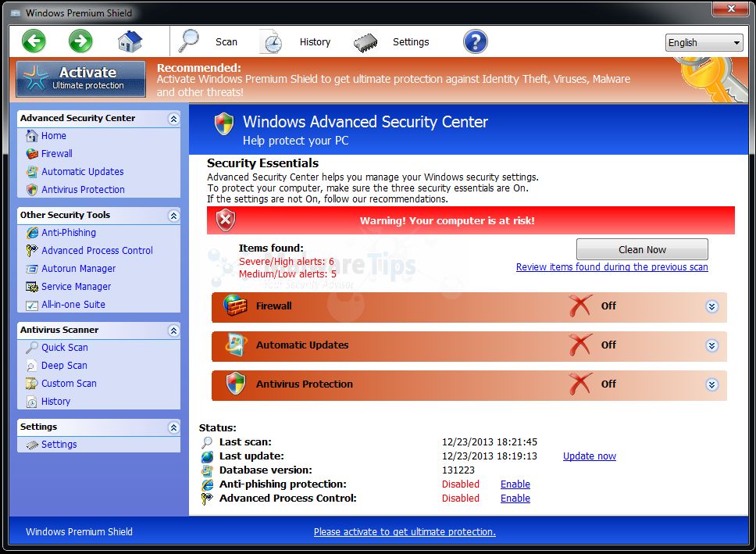756x554 pixels.
Task: Select Deep Scan in the sidebar
Action: click(64, 366)
